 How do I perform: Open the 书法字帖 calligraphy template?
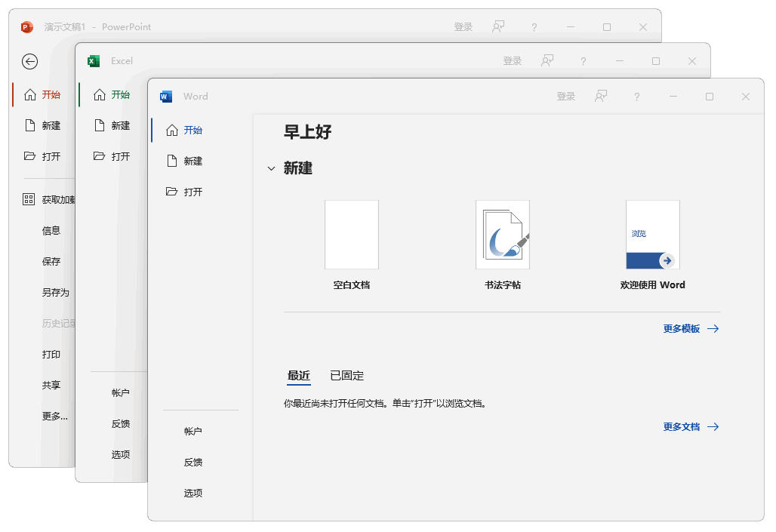[x=503, y=235]
